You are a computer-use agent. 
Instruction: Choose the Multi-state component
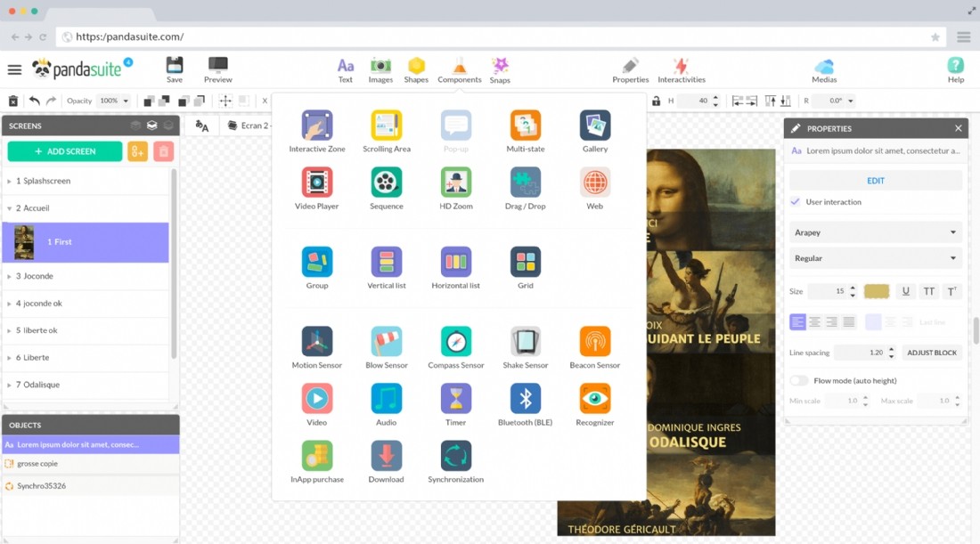click(x=525, y=126)
